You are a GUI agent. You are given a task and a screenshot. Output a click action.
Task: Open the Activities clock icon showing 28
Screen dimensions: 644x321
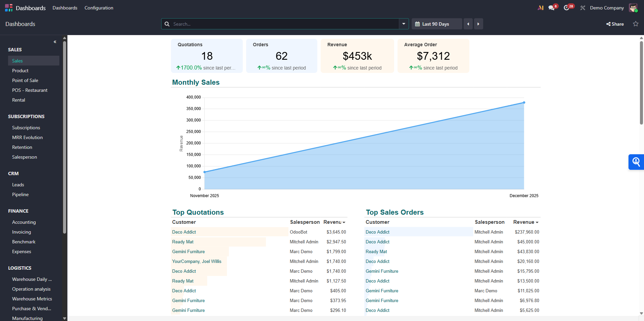click(x=568, y=7)
